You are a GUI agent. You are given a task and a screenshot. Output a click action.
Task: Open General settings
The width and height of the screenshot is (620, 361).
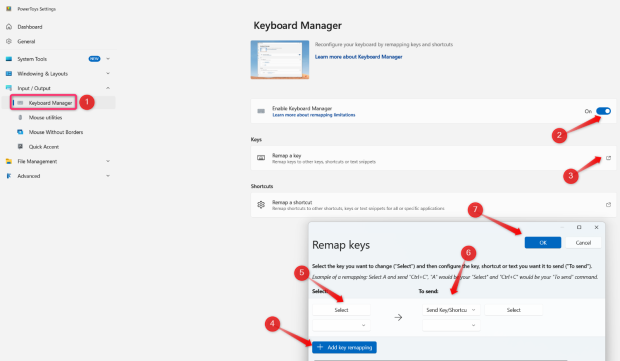tap(26, 42)
